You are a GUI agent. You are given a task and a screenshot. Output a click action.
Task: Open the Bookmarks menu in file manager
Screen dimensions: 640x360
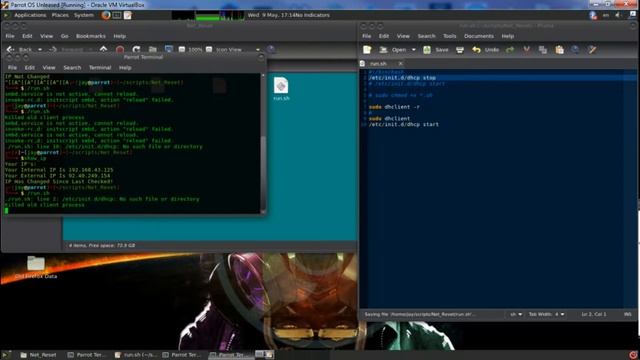(91, 36)
